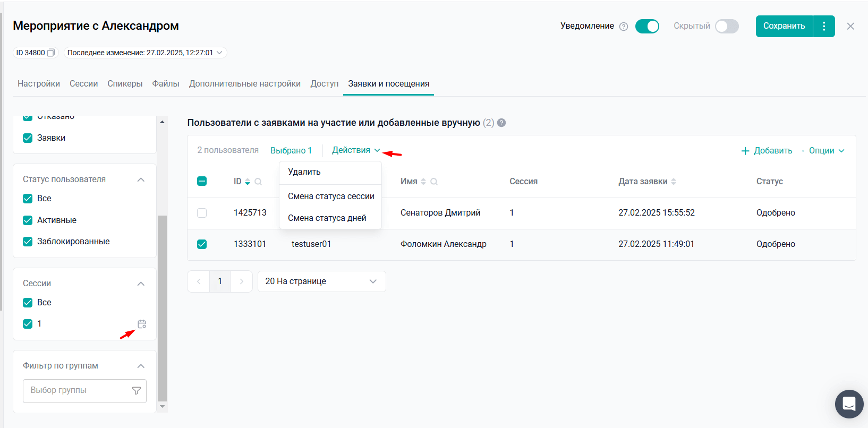Select the row 1425713 checkbox

[x=202, y=213]
